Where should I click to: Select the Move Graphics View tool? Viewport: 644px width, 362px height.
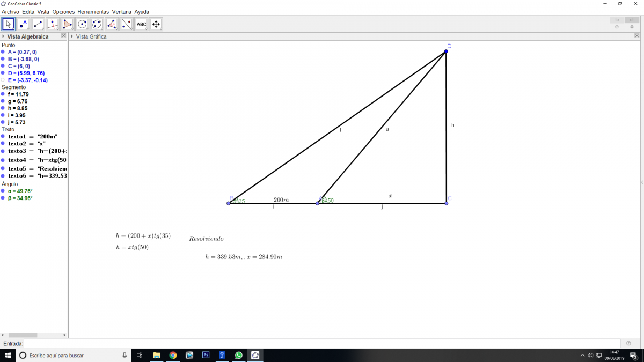tap(156, 24)
